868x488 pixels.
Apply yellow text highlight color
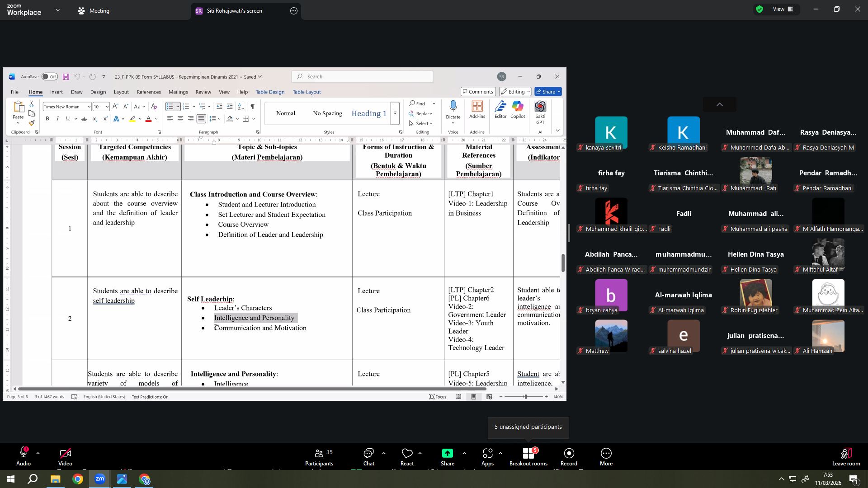pyautogui.click(x=132, y=119)
